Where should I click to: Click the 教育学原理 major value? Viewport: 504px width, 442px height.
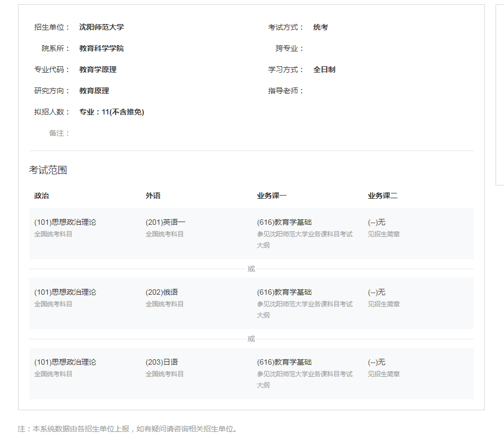(98, 69)
